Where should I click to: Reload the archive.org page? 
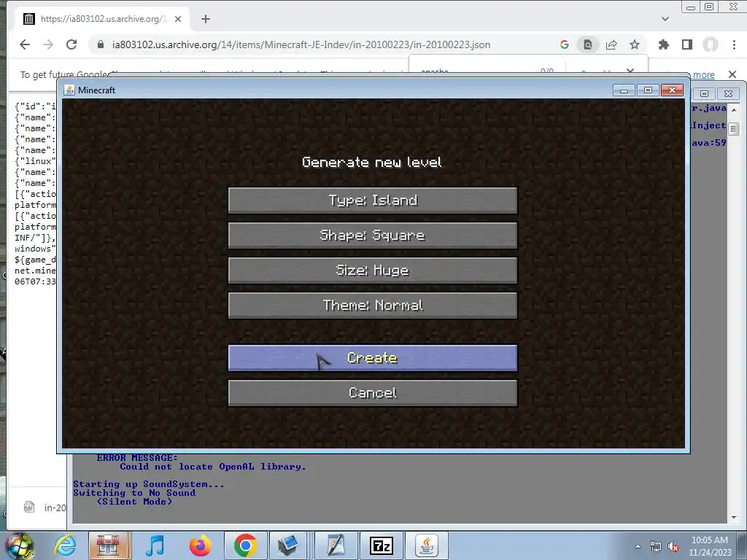coord(71,44)
